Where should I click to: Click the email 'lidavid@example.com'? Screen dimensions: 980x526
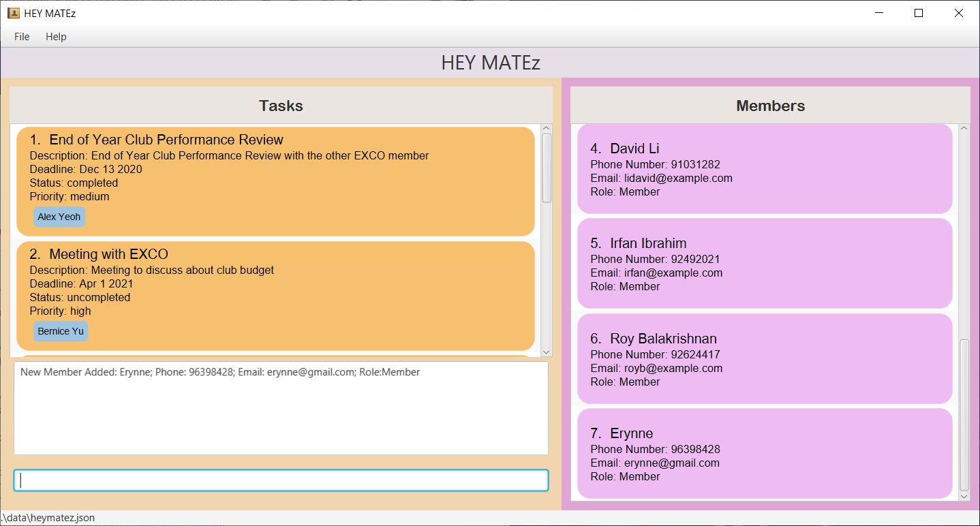point(678,178)
